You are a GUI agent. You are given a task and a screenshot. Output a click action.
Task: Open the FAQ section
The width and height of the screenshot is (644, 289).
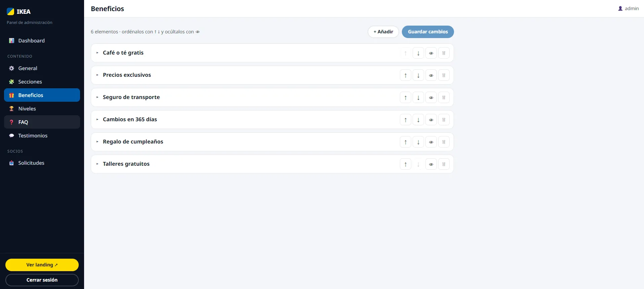[x=42, y=122]
